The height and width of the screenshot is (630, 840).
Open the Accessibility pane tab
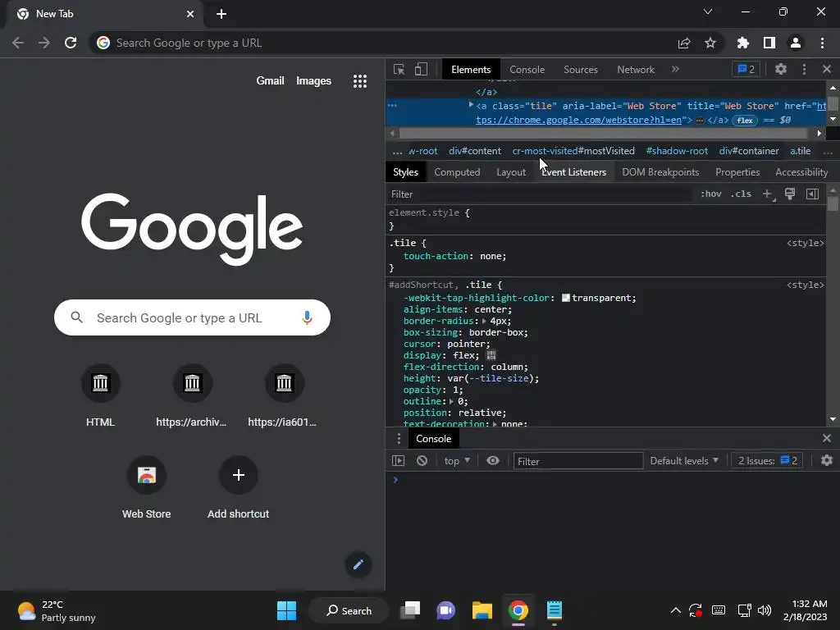click(801, 172)
